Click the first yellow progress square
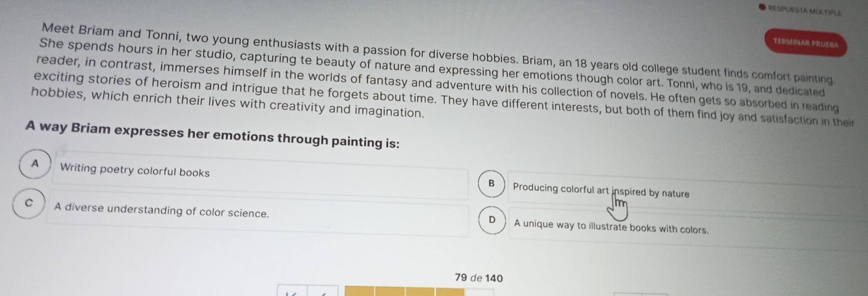The image size is (868, 296). (x=360, y=291)
